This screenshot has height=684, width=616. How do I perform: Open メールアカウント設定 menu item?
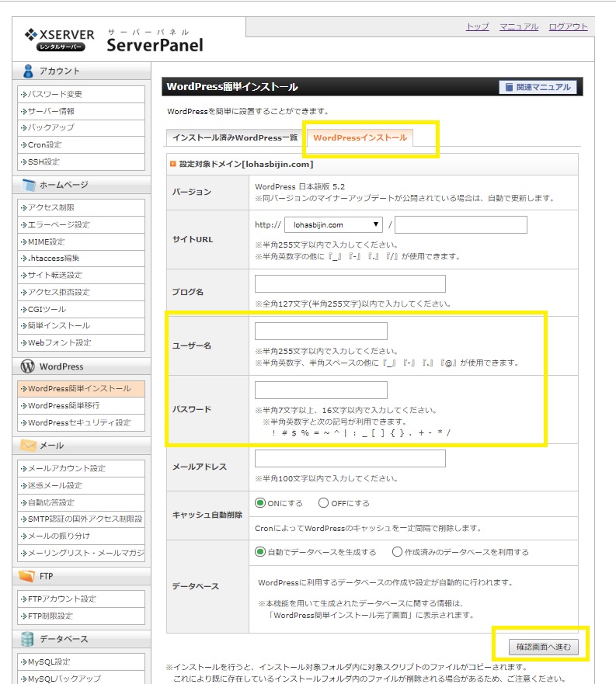(82, 468)
